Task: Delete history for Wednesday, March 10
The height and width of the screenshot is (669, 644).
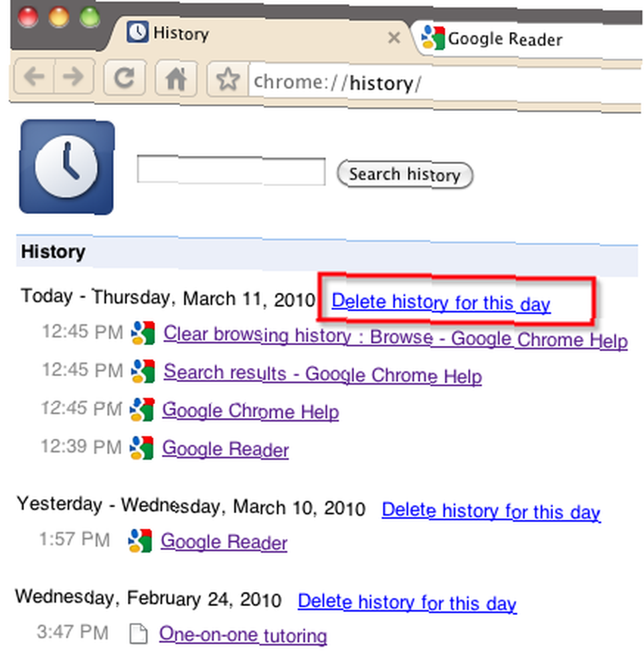Action: click(x=491, y=510)
